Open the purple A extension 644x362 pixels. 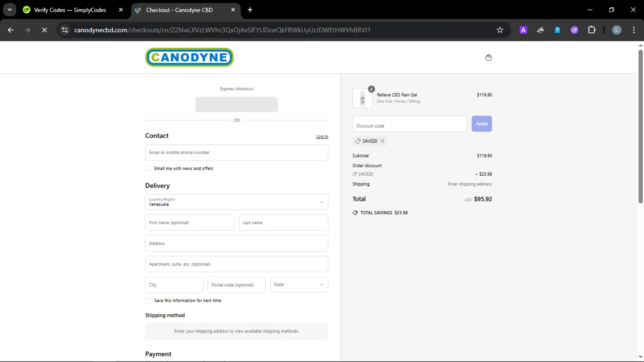point(523,30)
